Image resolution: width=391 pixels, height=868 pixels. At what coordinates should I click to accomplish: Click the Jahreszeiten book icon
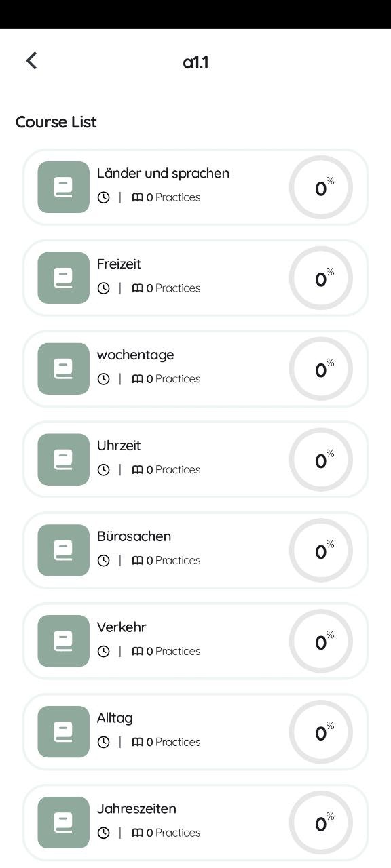tap(62, 822)
